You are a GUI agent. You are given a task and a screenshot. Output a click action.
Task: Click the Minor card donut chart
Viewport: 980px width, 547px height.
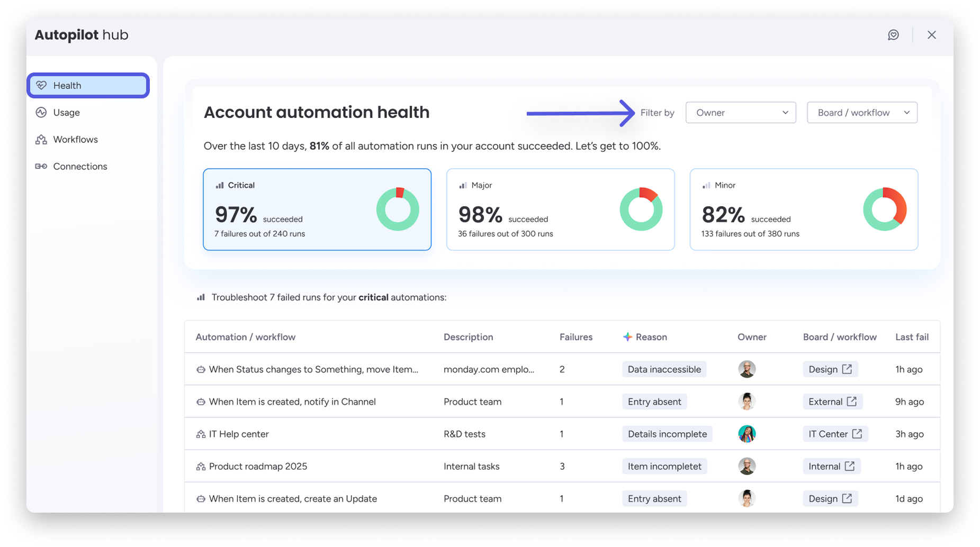884,209
